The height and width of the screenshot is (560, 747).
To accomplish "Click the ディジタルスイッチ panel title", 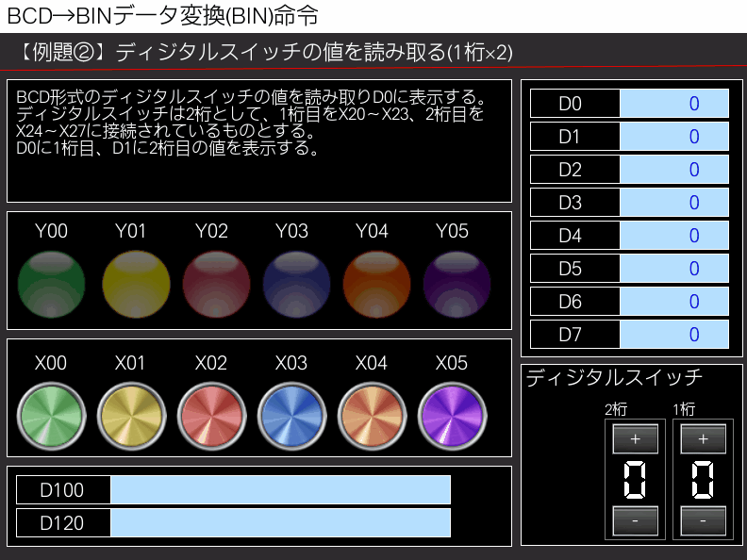I will [x=614, y=377].
